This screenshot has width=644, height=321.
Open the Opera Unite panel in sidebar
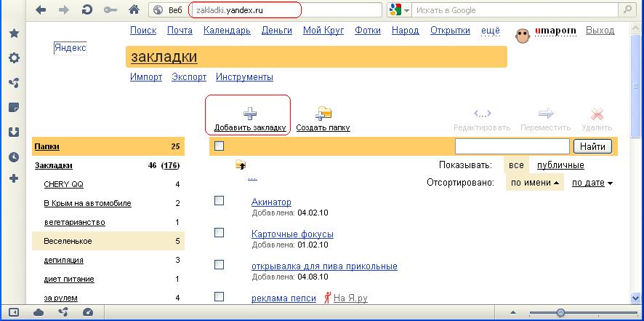tap(14, 83)
